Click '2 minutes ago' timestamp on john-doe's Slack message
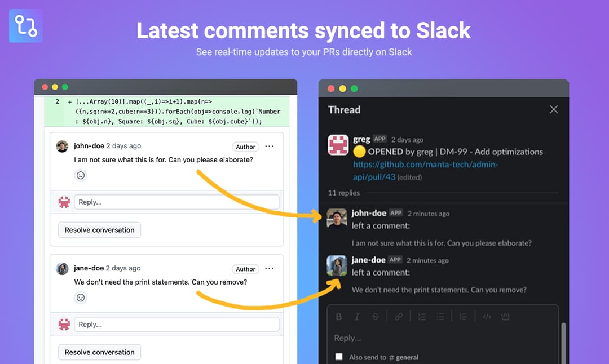This screenshot has width=609, height=364. [x=429, y=214]
